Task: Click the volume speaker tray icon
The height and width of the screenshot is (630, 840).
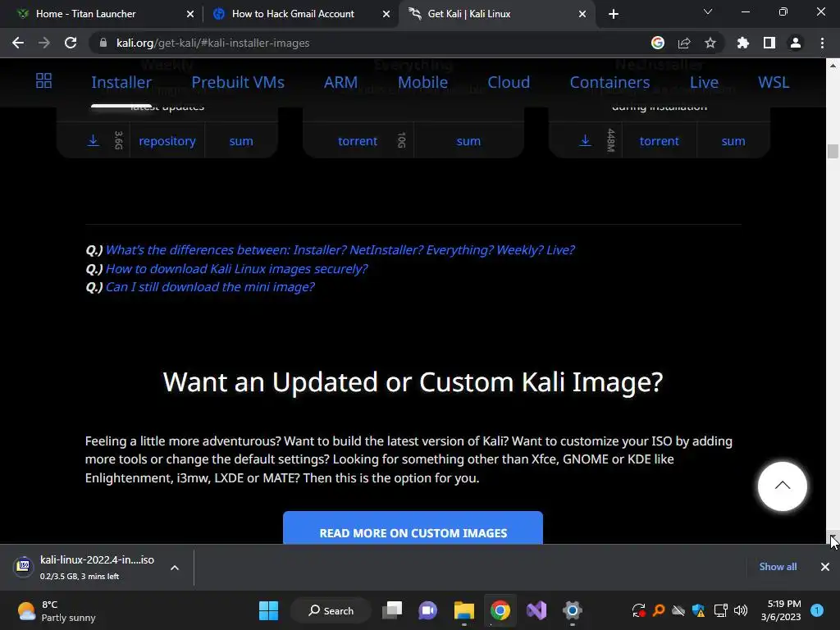Action: point(741,610)
